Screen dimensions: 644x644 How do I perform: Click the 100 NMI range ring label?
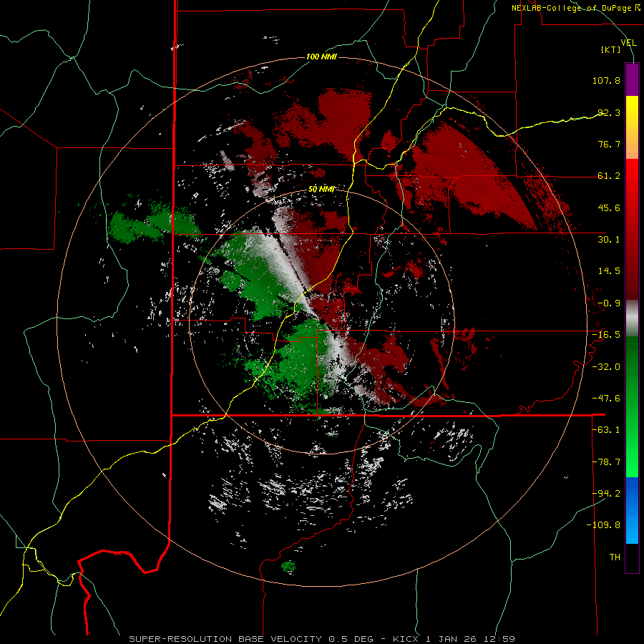[321, 57]
